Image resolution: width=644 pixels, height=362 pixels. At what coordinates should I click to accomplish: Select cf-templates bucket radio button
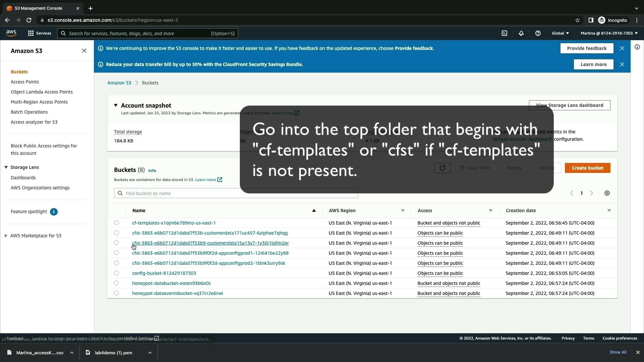click(116, 223)
